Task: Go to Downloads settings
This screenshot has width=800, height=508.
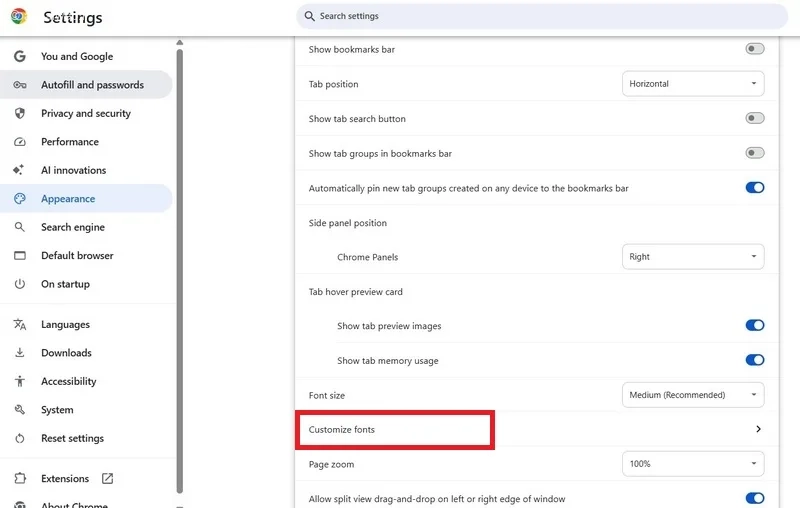Action: [87, 352]
